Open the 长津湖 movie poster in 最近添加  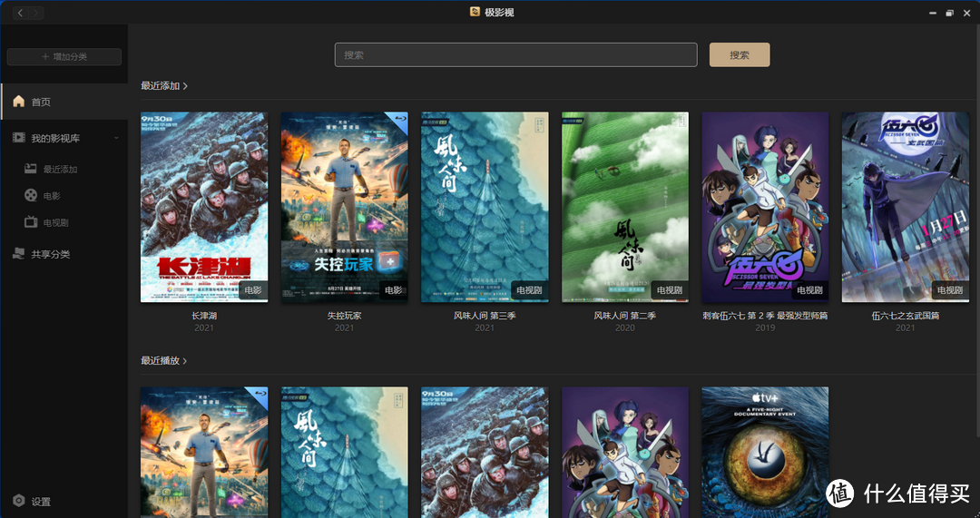(x=204, y=207)
